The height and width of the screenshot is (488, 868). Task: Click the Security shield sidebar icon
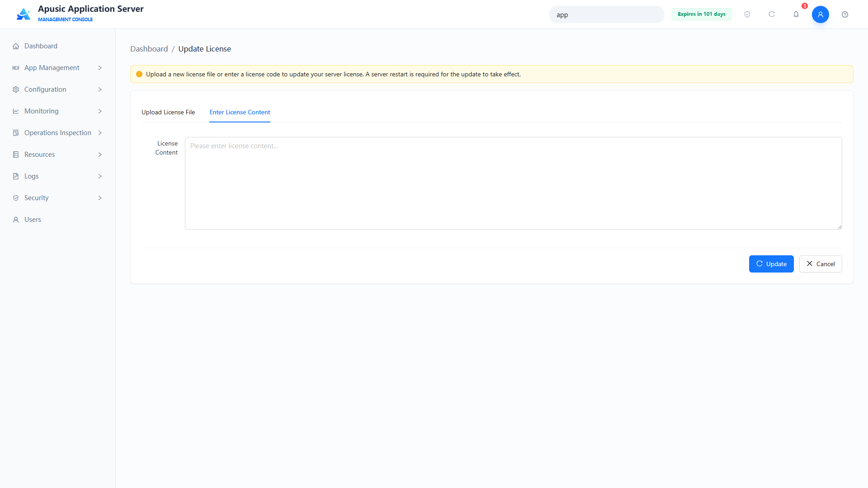point(16,198)
